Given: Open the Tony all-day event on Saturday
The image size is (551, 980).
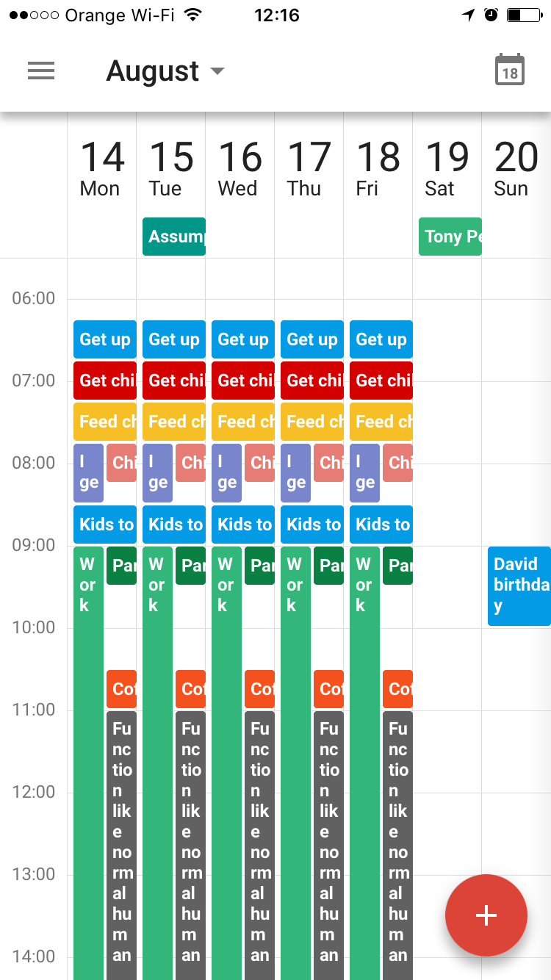Looking at the screenshot, I should click(450, 237).
